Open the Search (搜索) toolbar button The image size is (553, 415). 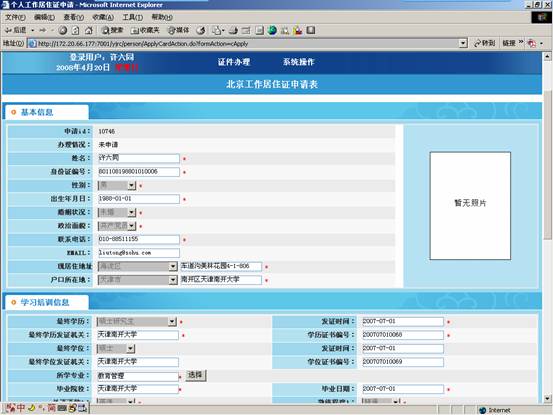(112, 30)
